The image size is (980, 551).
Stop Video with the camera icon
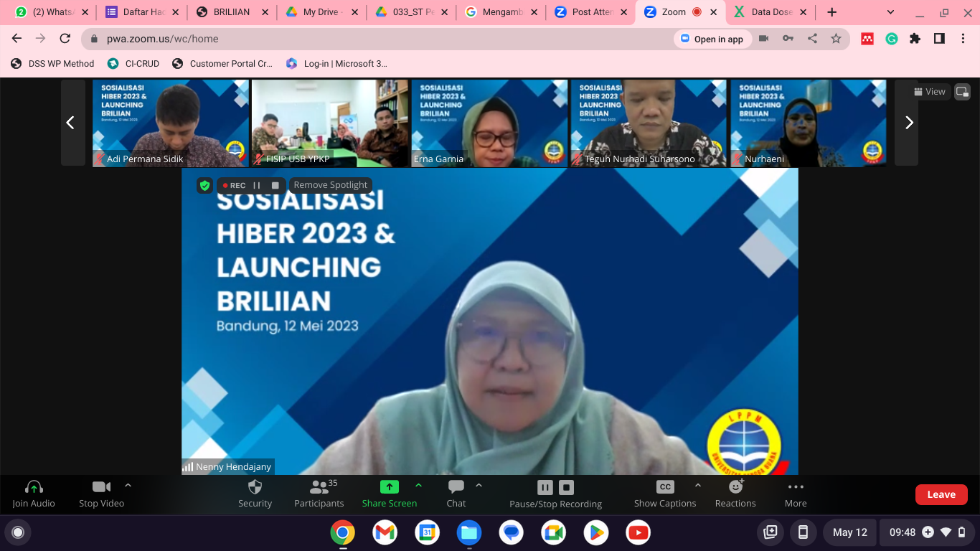[x=101, y=487]
